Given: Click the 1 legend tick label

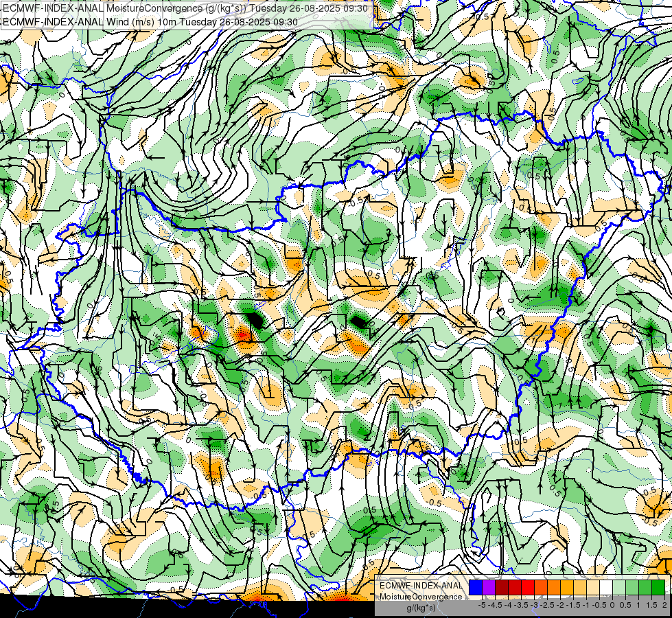Looking at the screenshot, I should 638,605.
